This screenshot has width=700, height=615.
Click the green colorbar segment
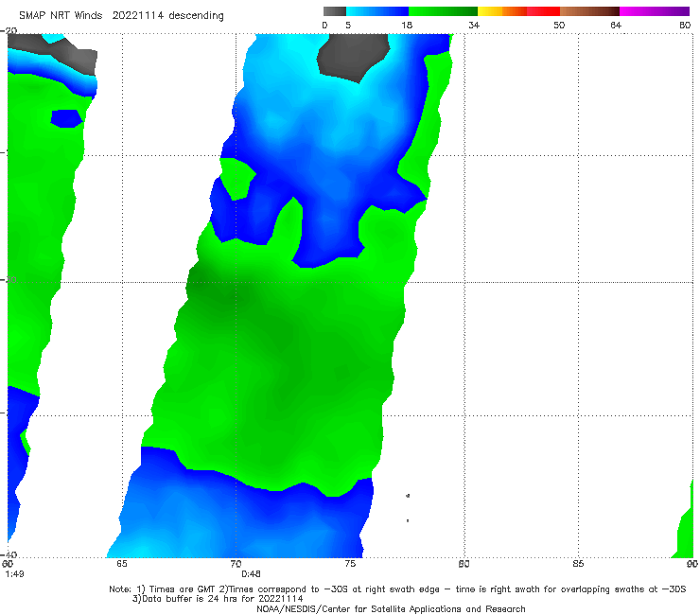(x=443, y=11)
